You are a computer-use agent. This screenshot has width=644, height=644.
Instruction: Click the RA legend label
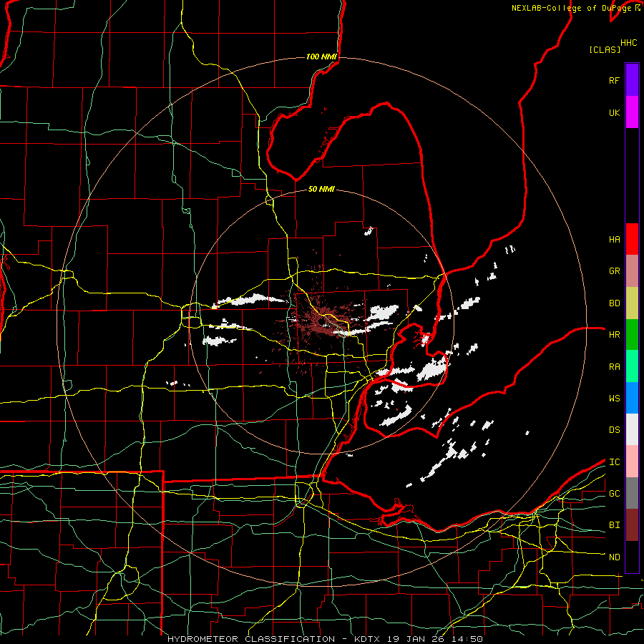click(x=615, y=367)
